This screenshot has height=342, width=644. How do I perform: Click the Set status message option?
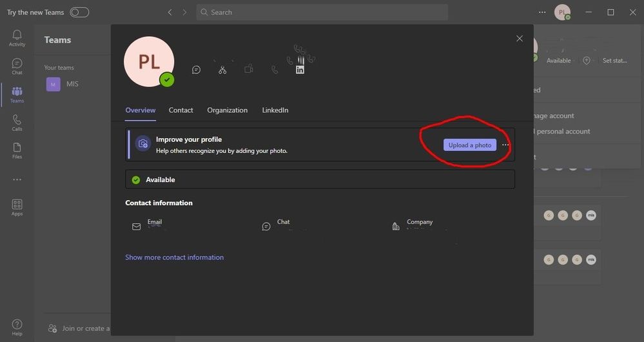tap(615, 61)
